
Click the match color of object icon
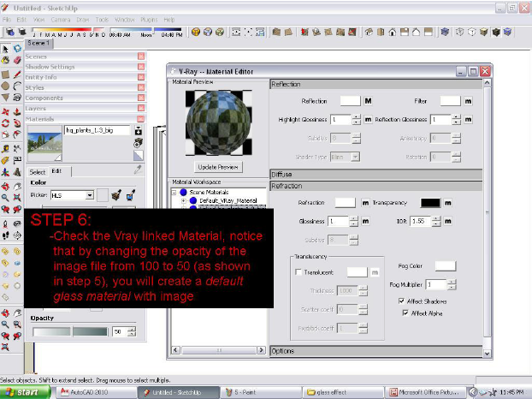click(117, 195)
